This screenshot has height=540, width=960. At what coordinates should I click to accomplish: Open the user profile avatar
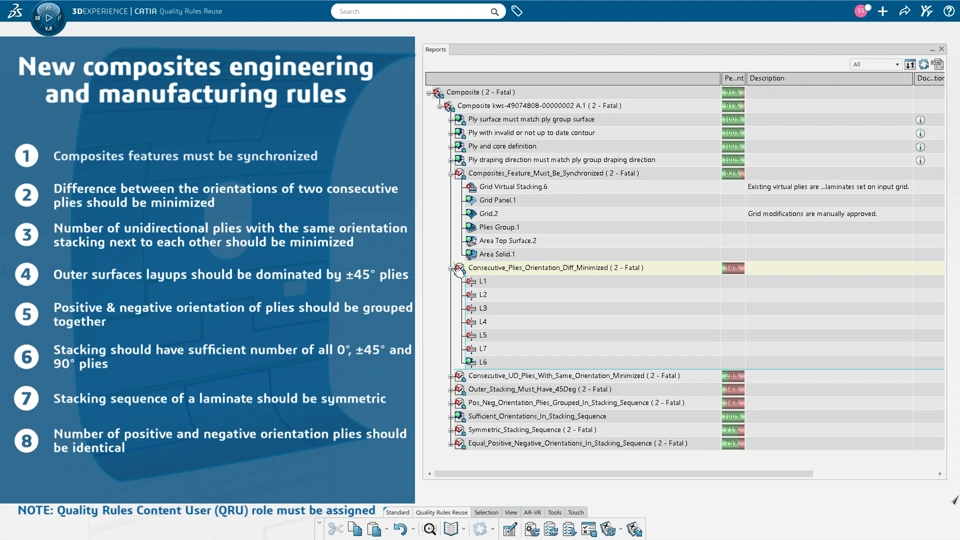[861, 11]
